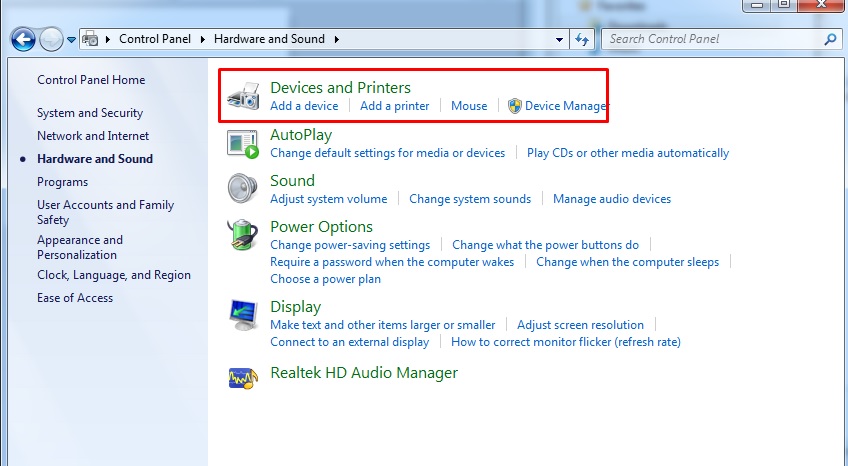Click Add a printer
Viewport: 848px width, 466px height.
pyautogui.click(x=395, y=106)
